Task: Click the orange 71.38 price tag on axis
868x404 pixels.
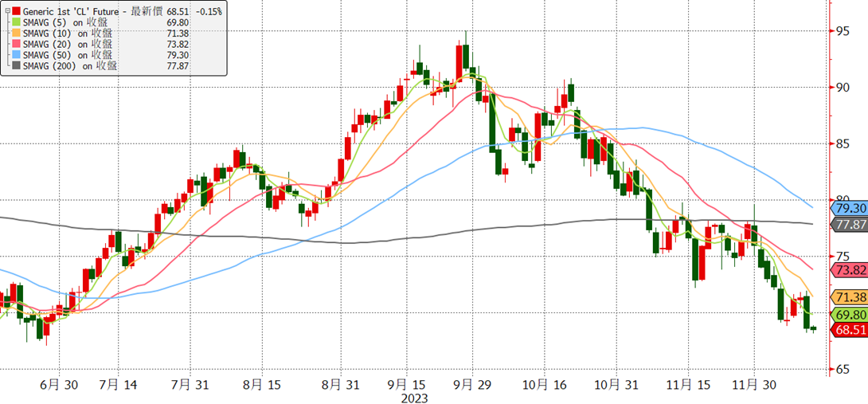Action: click(849, 297)
